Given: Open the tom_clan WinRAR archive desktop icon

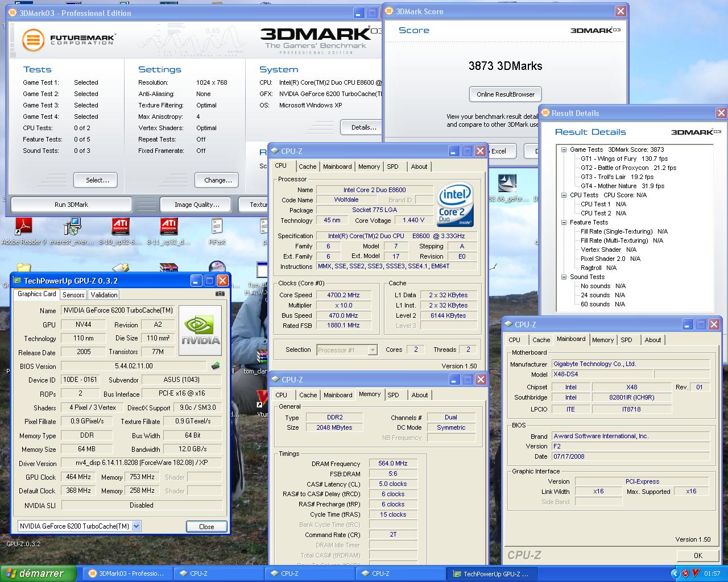Looking at the screenshot, I should point(261,357).
